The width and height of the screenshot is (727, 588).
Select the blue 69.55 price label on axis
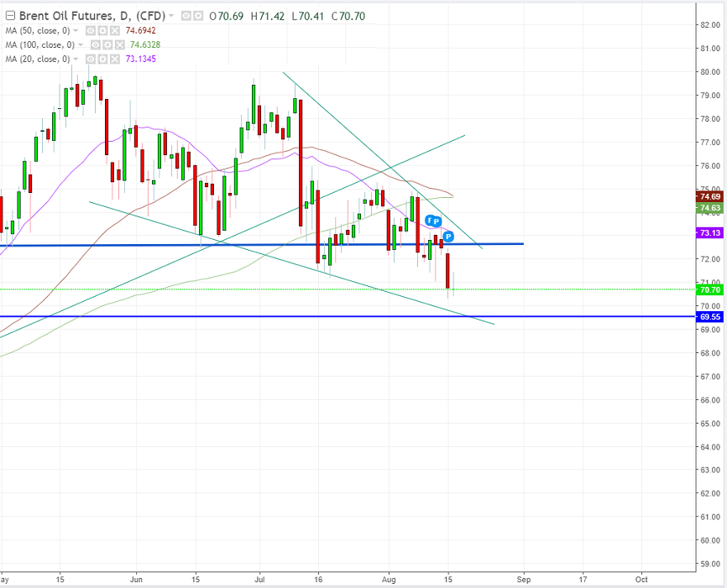[x=709, y=317]
